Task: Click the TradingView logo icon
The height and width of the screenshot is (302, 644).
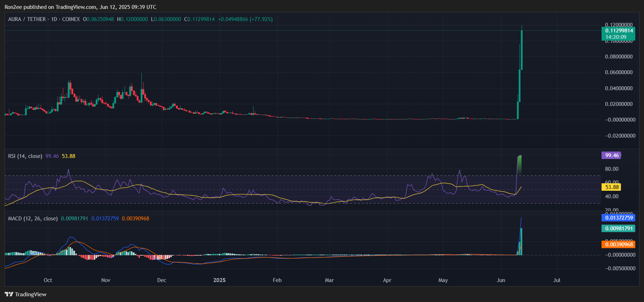Action: pos(9,294)
